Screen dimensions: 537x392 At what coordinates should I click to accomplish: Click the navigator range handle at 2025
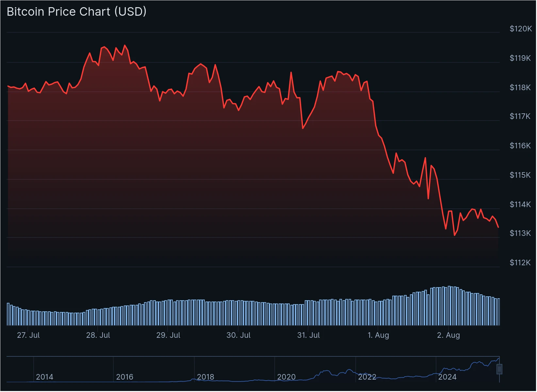(499, 369)
